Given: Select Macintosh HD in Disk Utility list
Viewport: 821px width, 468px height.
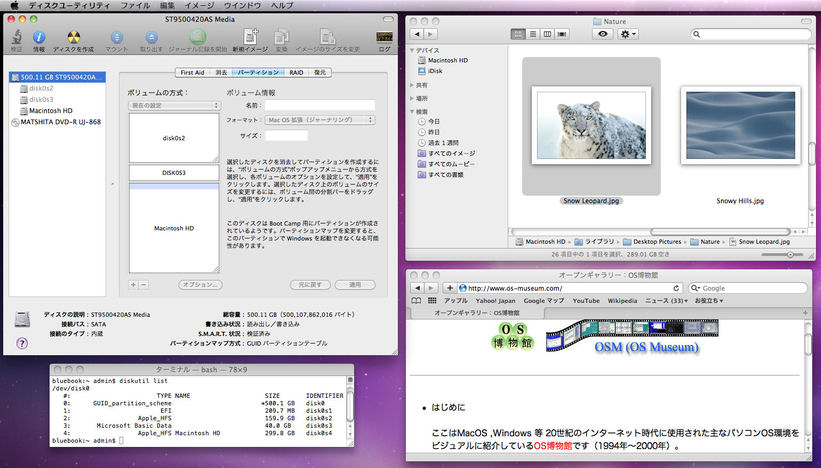Looking at the screenshot, I should pos(51,110).
